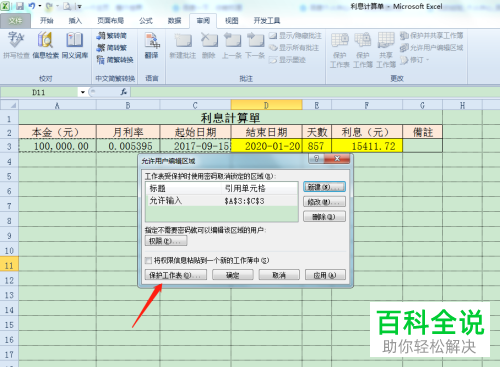Click the 新建 (New) button in dialog
The image size is (500, 367).
[324, 187]
